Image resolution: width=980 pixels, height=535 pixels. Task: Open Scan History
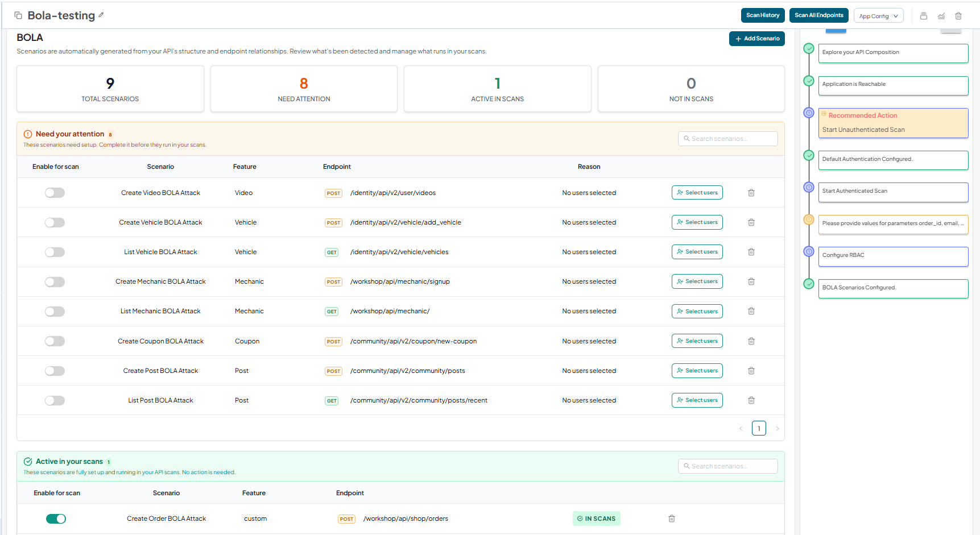point(763,15)
